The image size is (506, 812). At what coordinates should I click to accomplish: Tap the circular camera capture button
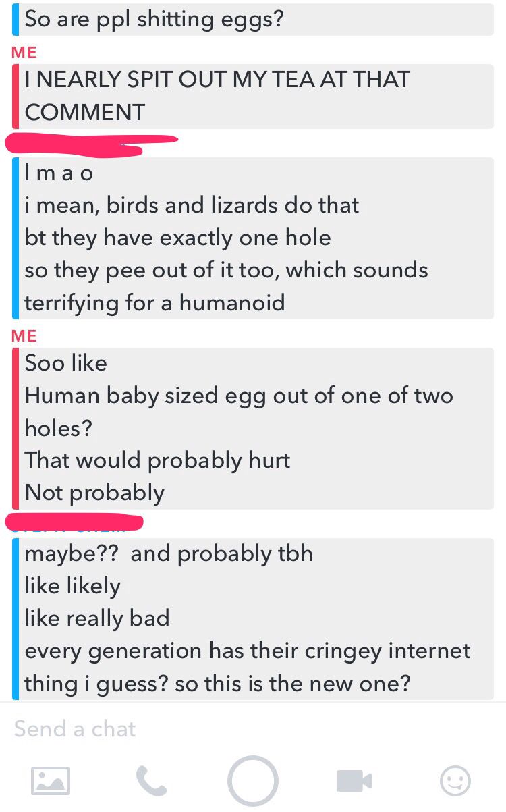(x=253, y=781)
